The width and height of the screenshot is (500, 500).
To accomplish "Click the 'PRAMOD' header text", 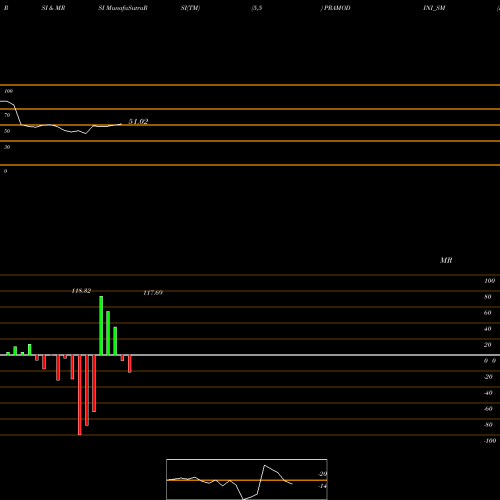I will pyautogui.click(x=337, y=8).
